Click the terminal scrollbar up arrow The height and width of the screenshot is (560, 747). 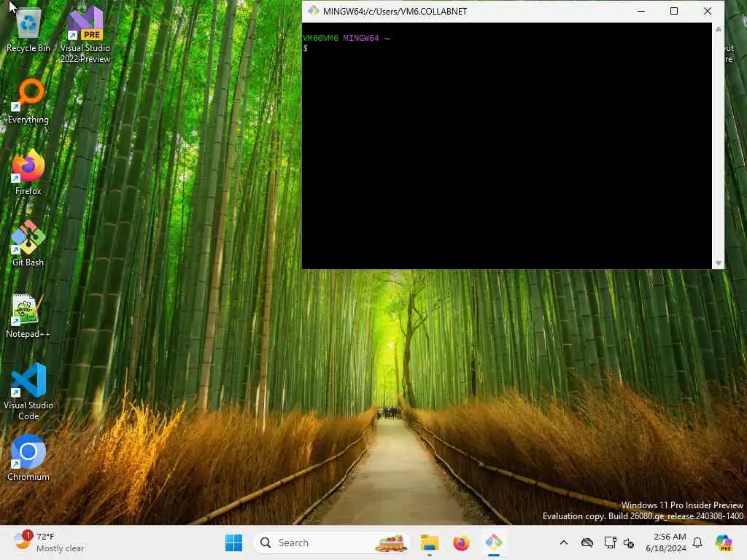719,29
